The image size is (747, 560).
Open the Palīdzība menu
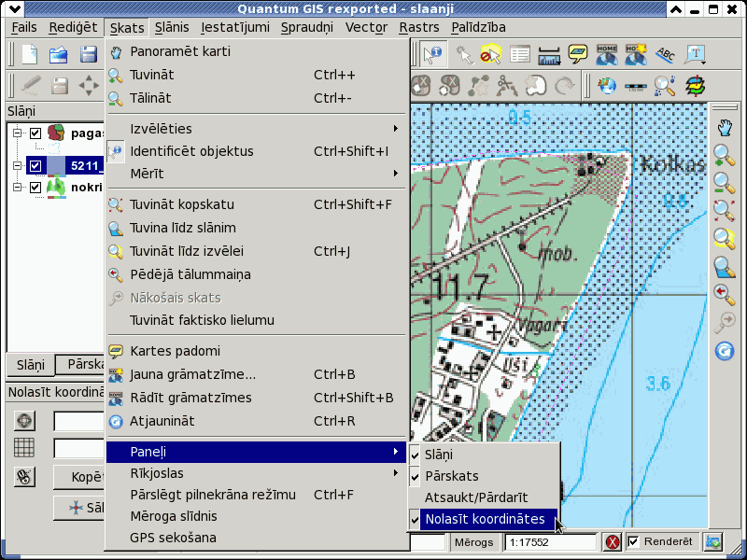[478, 28]
